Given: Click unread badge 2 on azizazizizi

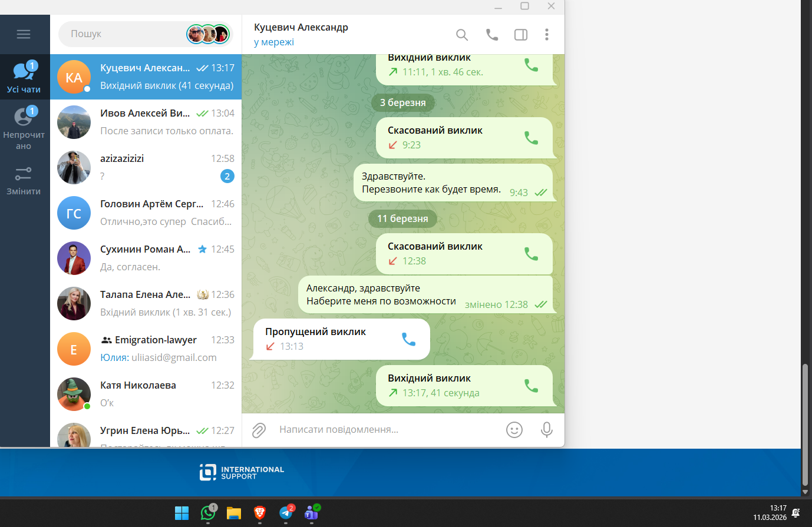Looking at the screenshot, I should coord(227,176).
